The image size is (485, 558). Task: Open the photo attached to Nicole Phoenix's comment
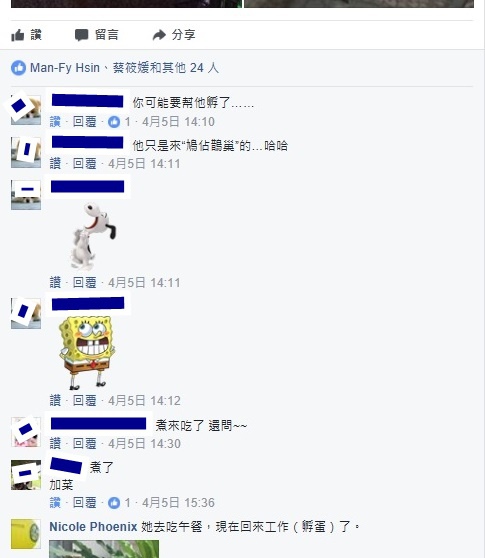tap(104, 549)
